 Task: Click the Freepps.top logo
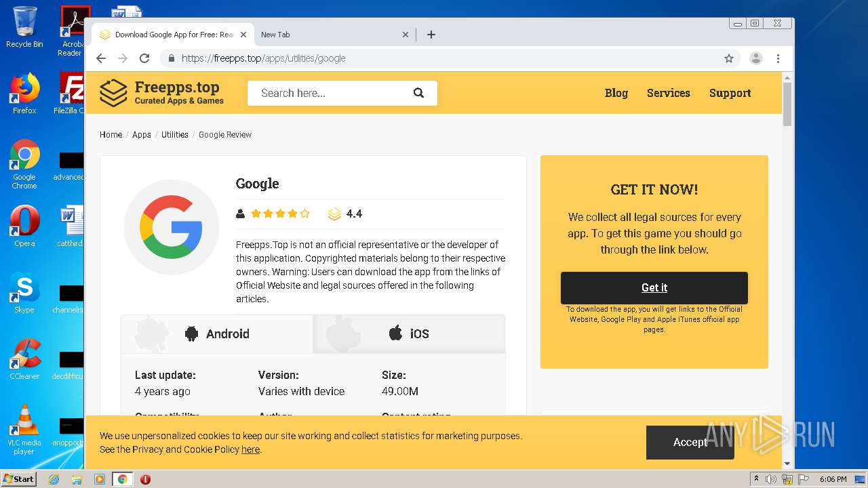pos(161,93)
